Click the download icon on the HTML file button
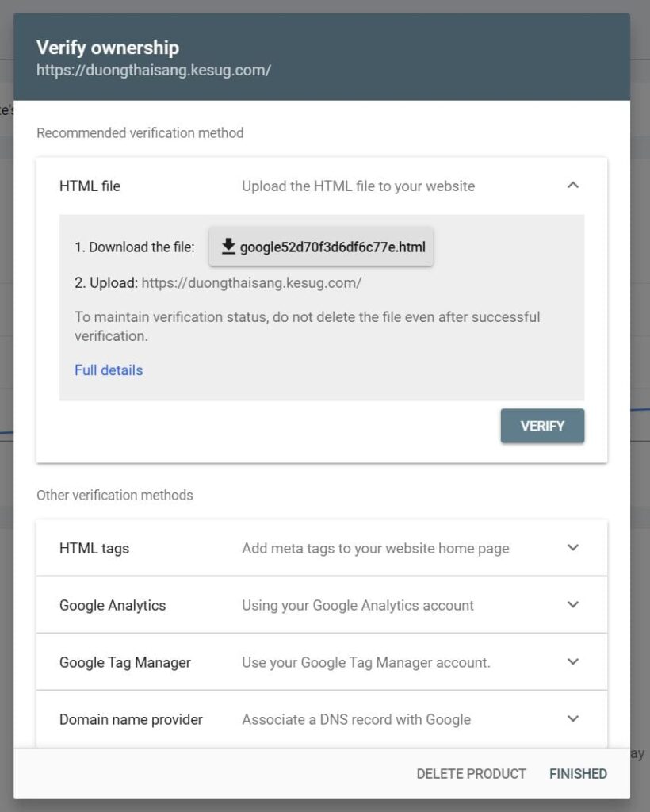 coord(227,247)
